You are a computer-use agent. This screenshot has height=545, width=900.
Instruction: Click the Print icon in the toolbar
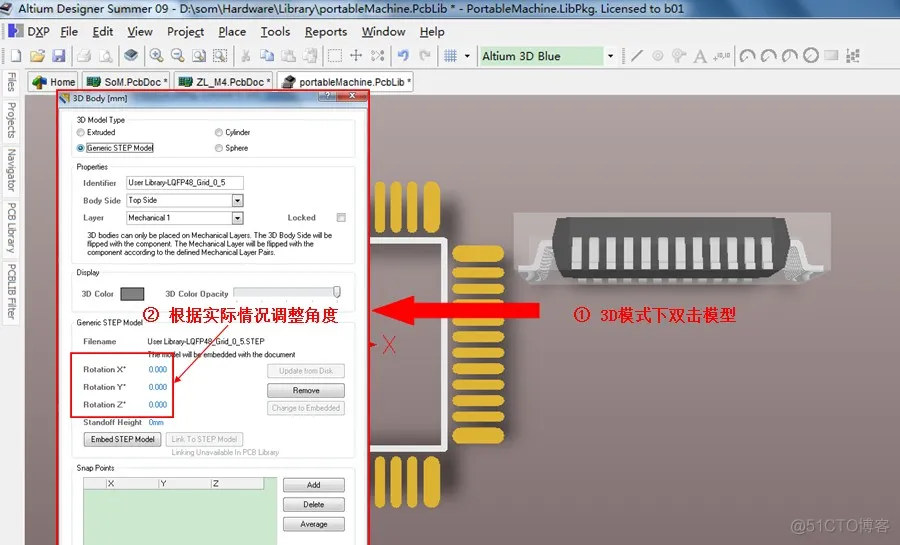click(x=84, y=56)
